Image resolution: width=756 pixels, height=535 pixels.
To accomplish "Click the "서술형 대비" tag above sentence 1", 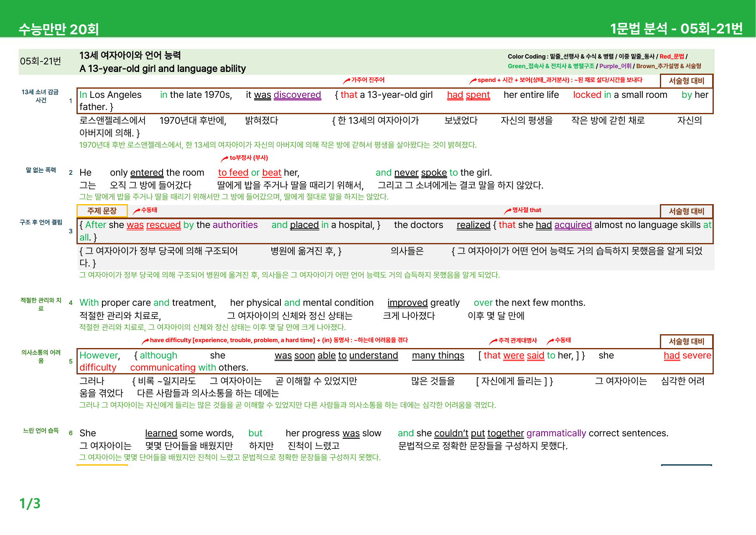I will (x=687, y=81).
